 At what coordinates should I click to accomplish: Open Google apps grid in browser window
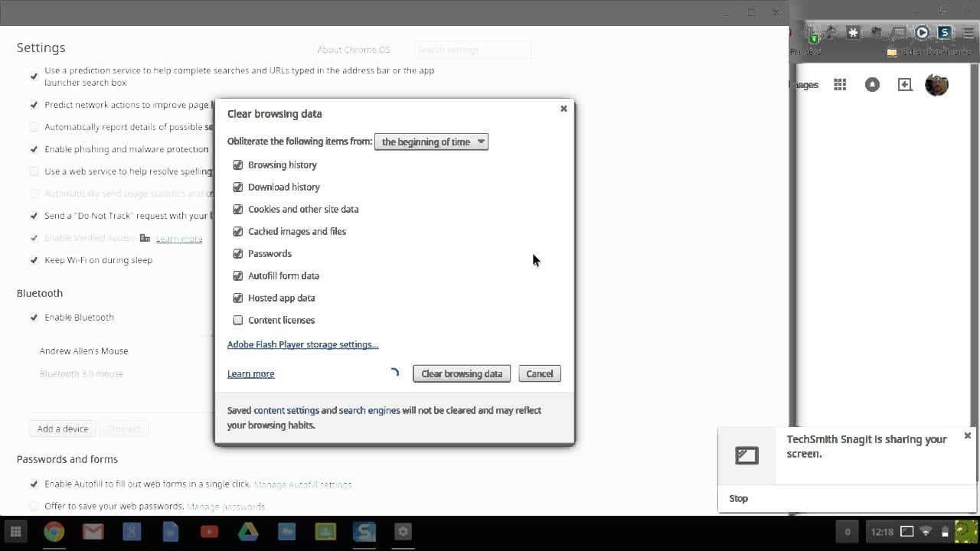[x=840, y=85]
